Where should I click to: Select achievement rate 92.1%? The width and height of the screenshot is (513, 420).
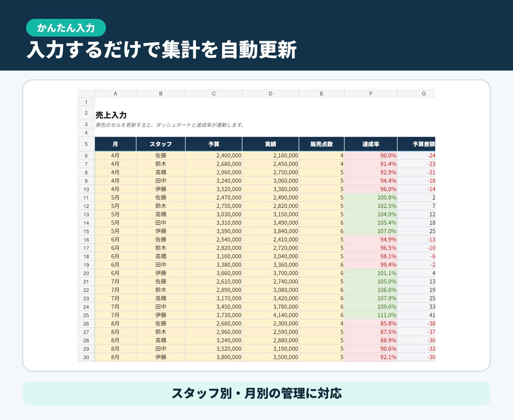point(371,357)
